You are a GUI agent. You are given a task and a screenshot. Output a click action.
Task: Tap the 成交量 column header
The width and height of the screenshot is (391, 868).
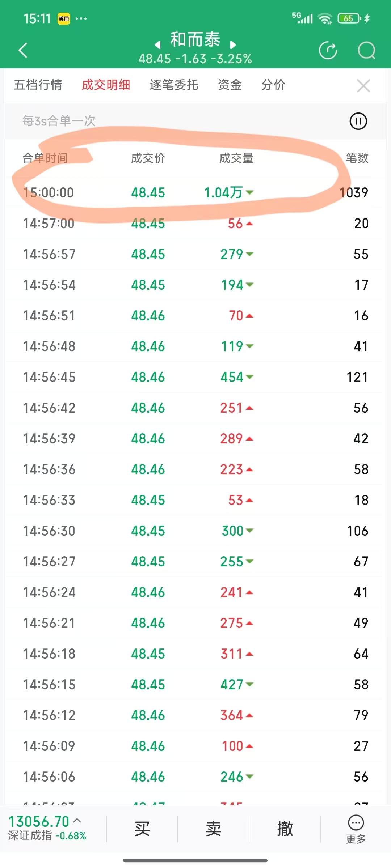tap(236, 158)
